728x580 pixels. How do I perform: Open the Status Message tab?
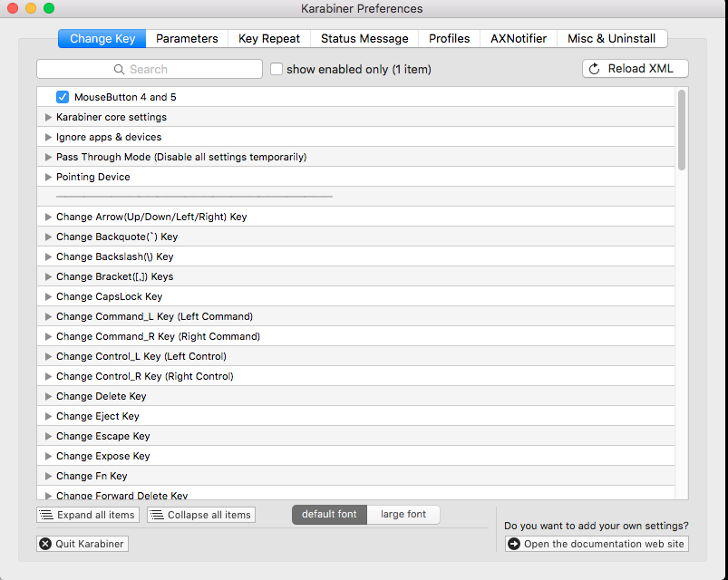pos(364,38)
